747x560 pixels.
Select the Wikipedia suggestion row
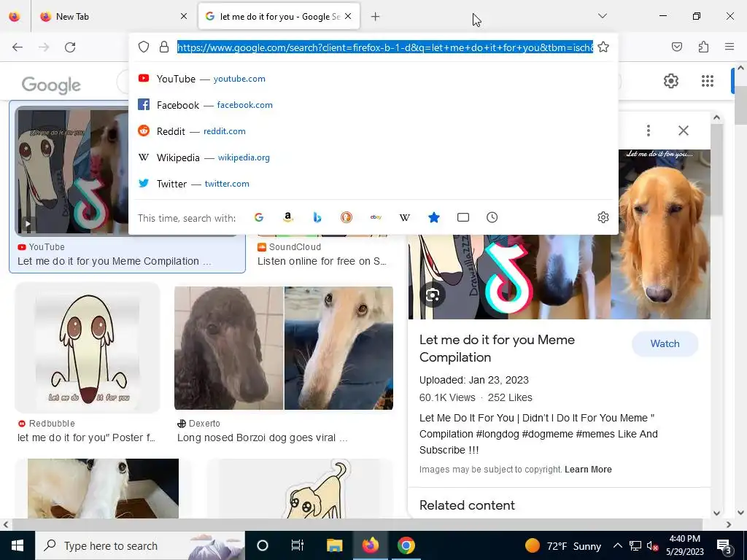tap(373, 157)
